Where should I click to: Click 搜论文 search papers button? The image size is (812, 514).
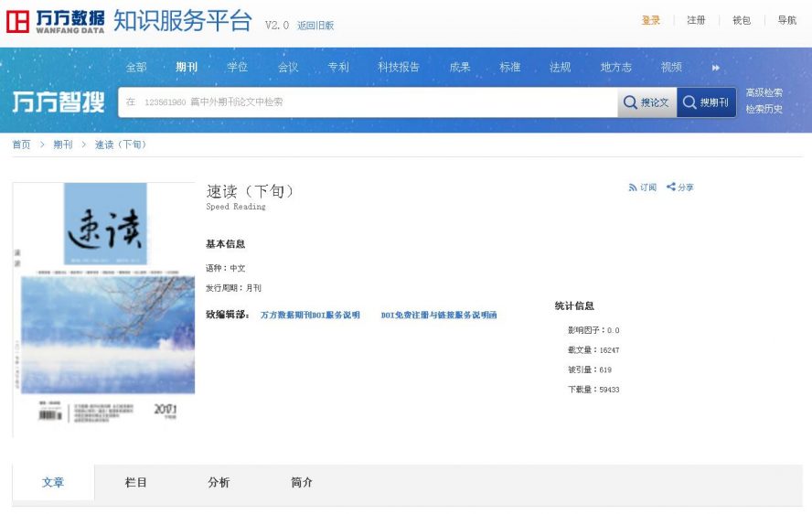pos(646,102)
